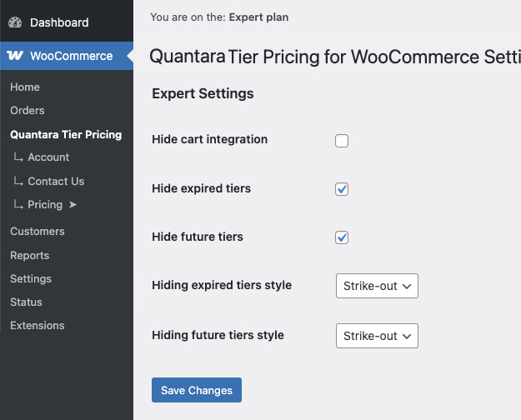
Task: Open the Pricing submenu link
Action: (x=45, y=205)
